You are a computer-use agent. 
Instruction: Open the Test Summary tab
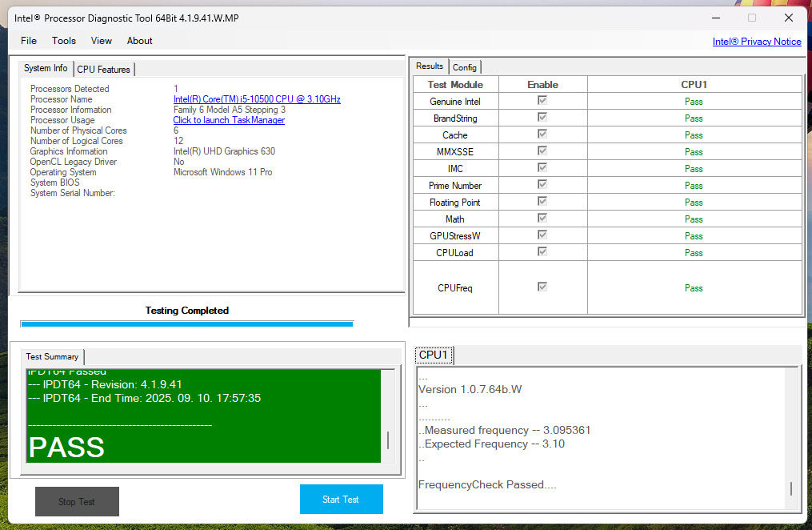(x=52, y=356)
